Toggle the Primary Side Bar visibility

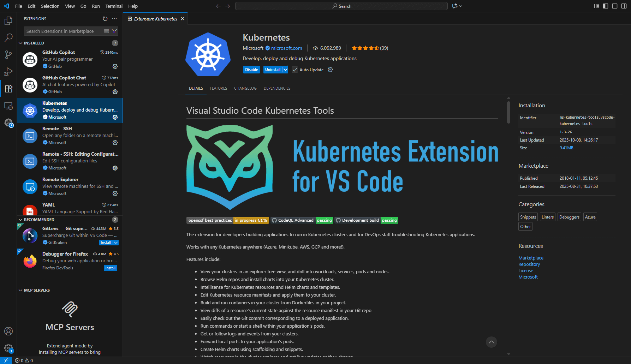pyautogui.click(x=606, y=6)
